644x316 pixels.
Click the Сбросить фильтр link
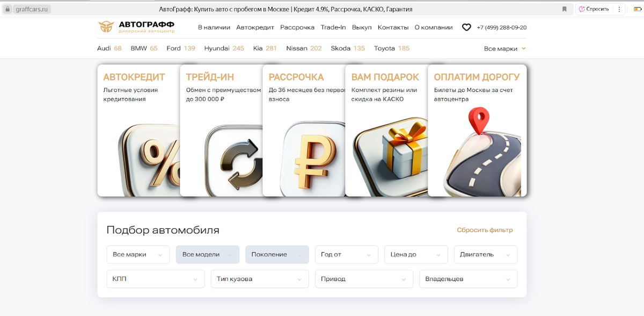point(485,230)
